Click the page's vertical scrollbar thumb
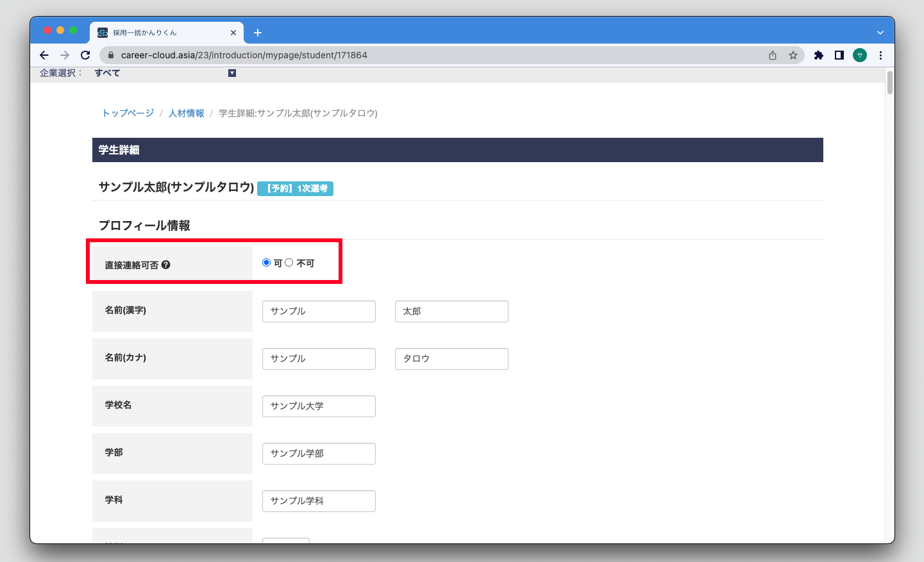This screenshot has width=924, height=562. point(889,83)
